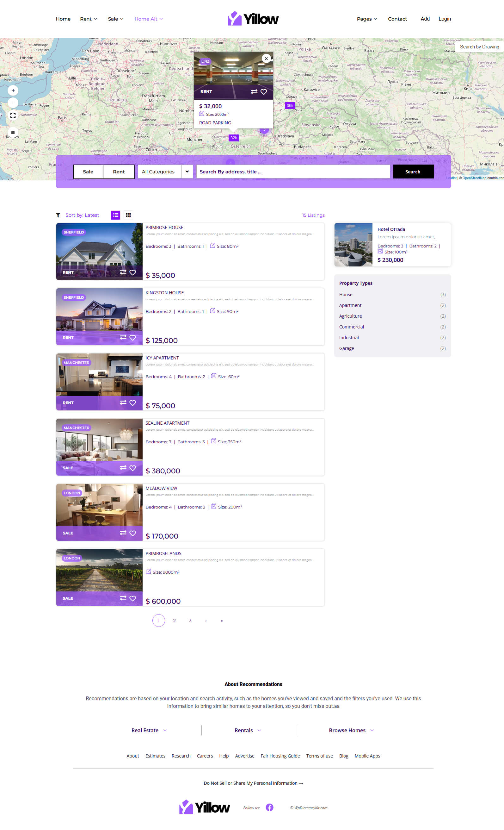Click the black Search button
The image size is (504, 830).
click(x=413, y=172)
